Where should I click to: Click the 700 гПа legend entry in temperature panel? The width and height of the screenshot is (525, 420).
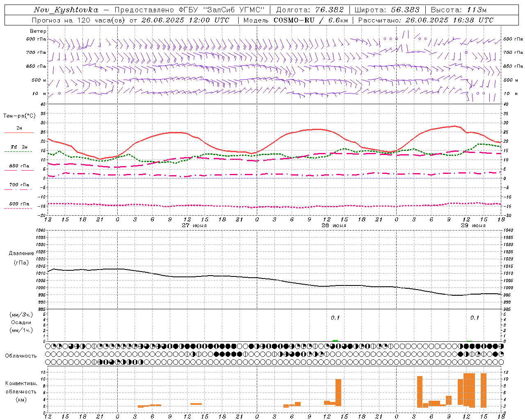point(19,185)
